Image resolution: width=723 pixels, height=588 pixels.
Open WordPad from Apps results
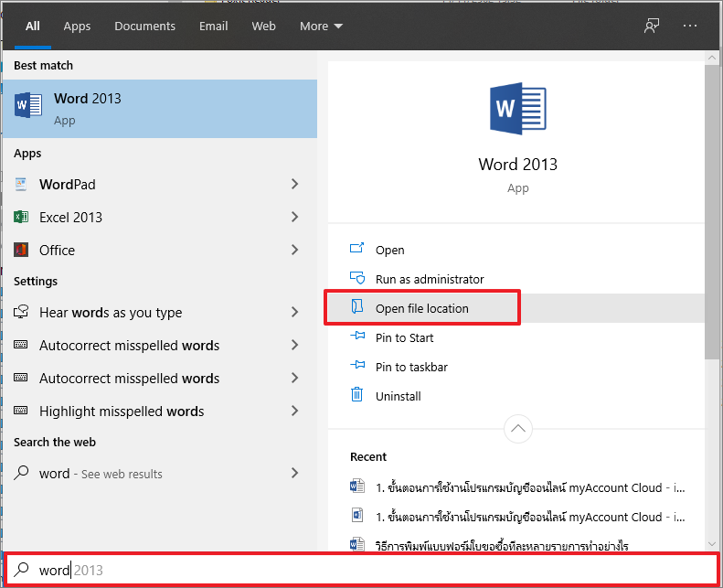tap(160, 184)
